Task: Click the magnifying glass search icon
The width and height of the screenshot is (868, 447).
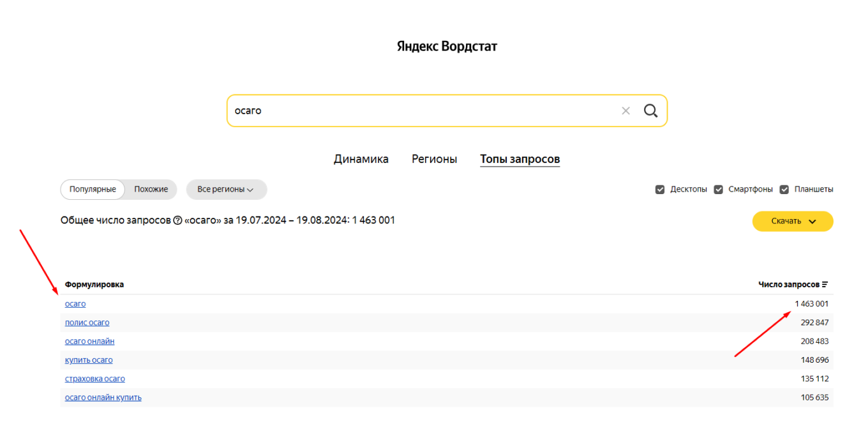Action: [x=650, y=111]
